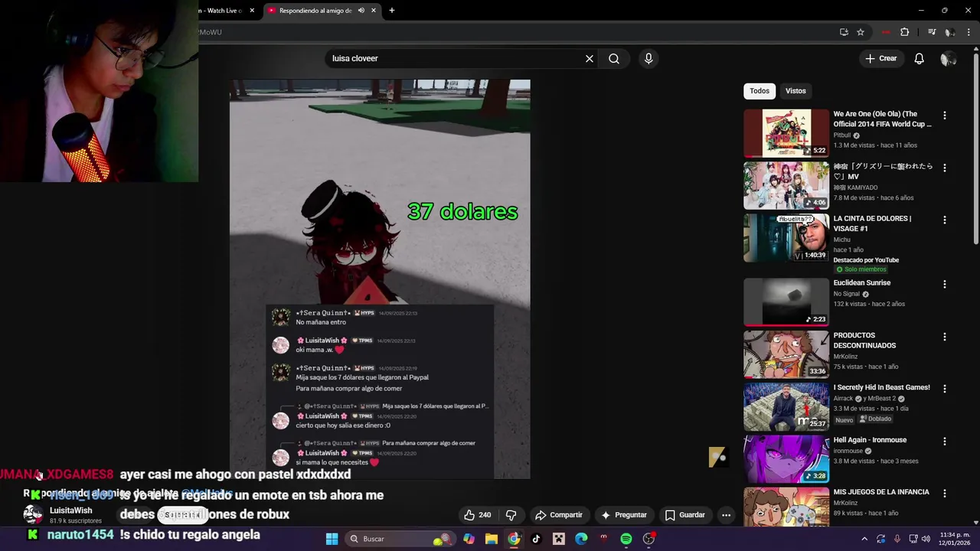The image size is (980, 551).
Task: Select the Vistos filter chip
Action: point(795,91)
